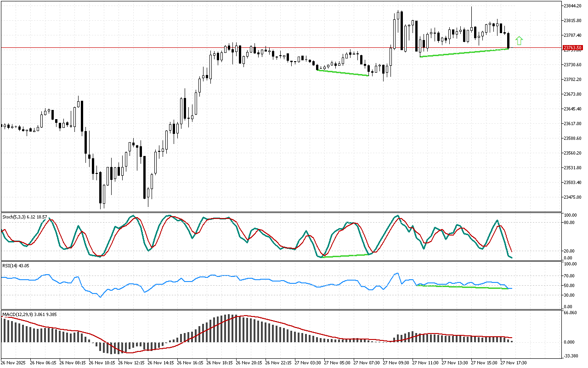
Task: Click the 30.00 level on the RSI scale
Action: [x=570, y=295]
